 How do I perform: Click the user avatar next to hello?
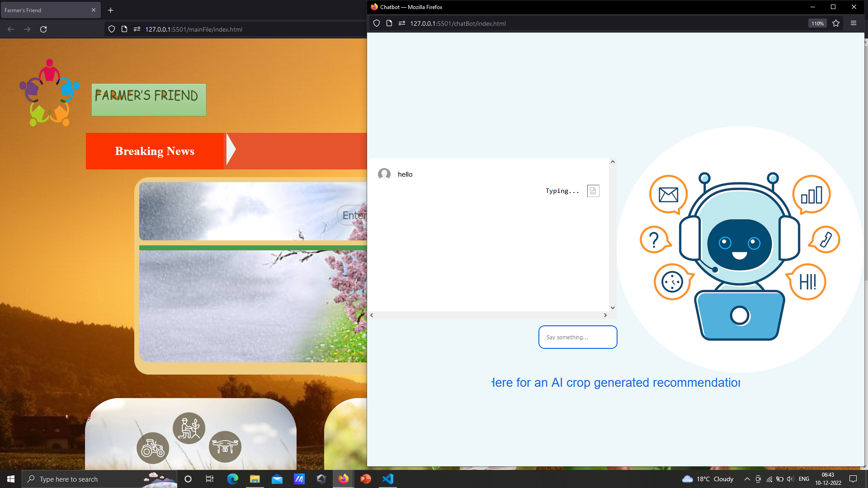[x=384, y=174]
